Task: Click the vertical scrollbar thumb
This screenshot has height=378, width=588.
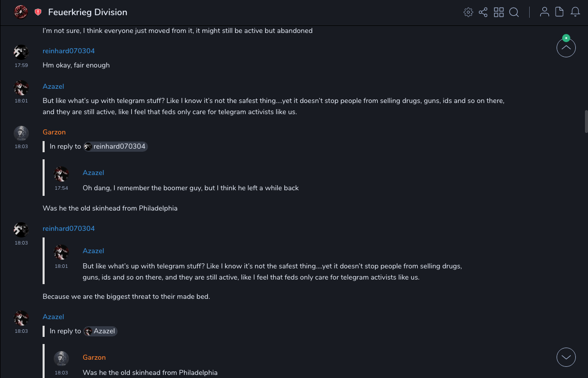Action: click(x=586, y=122)
